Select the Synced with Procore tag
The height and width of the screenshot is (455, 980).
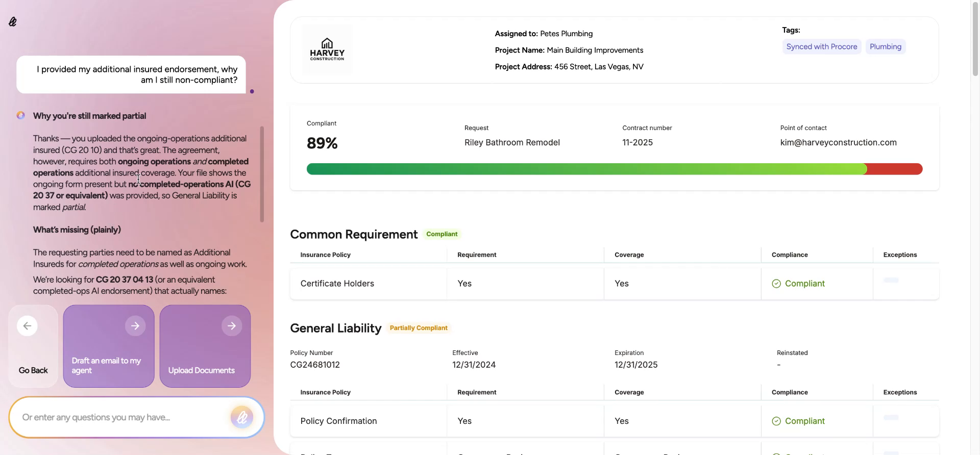[x=821, y=47]
